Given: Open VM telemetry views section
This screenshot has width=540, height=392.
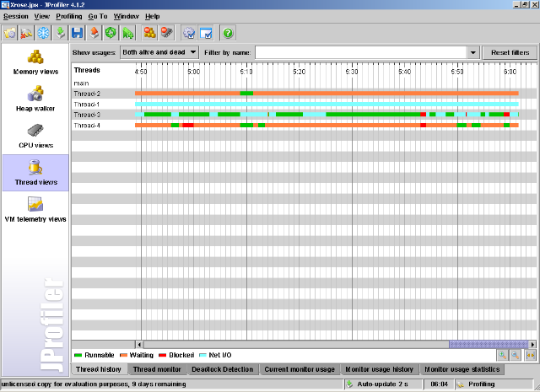Looking at the screenshot, I should tap(35, 210).
